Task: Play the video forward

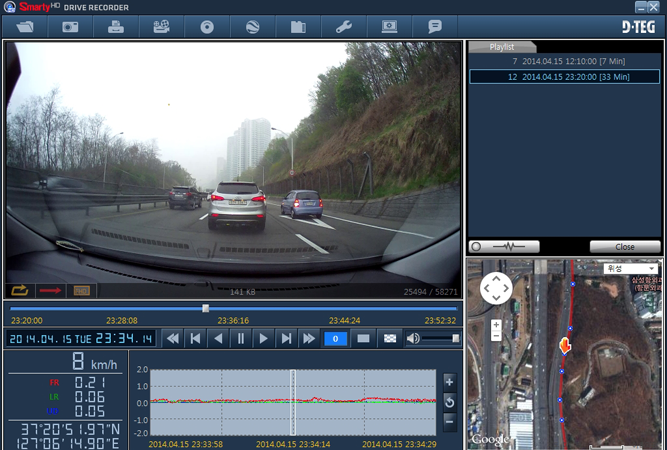Action: (263, 339)
